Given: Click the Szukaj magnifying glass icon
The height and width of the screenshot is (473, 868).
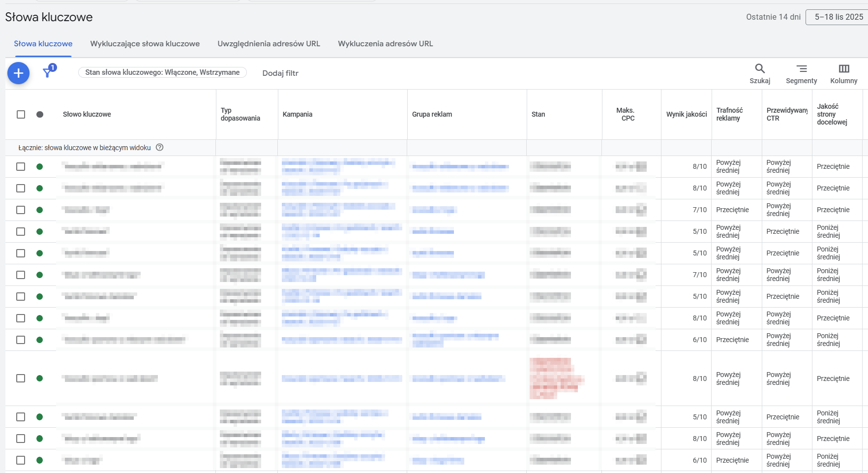Looking at the screenshot, I should point(759,68).
